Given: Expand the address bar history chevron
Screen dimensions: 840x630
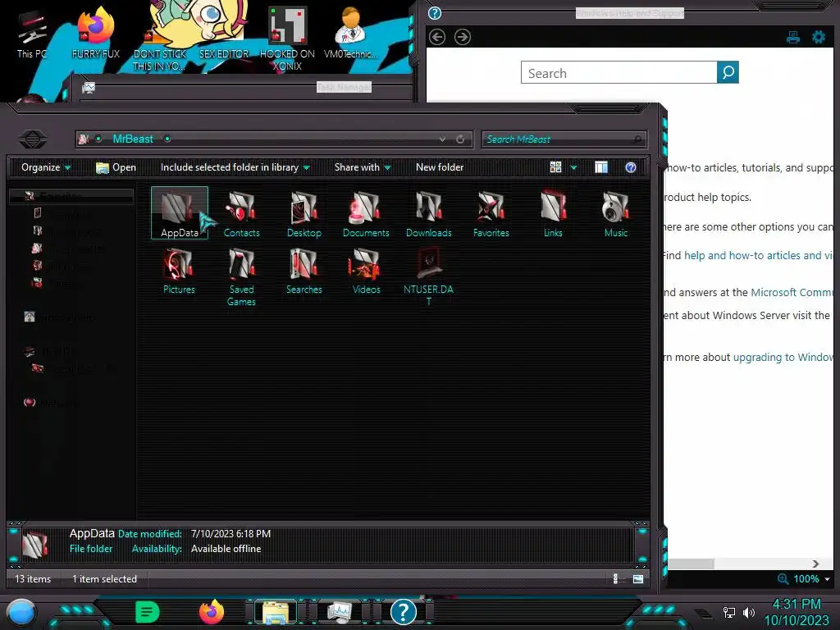Looking at the screenshot, I should [x=442, y=139].
